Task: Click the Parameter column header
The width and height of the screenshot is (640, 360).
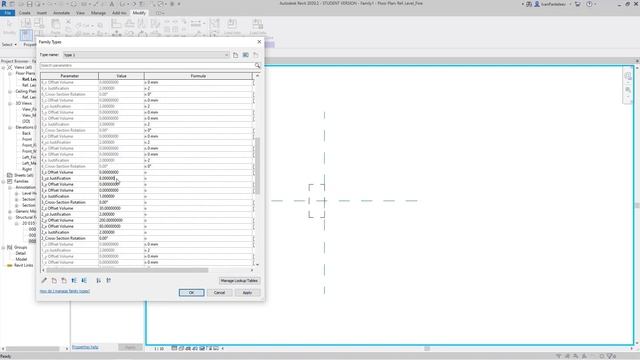Action: pos(69,76)
